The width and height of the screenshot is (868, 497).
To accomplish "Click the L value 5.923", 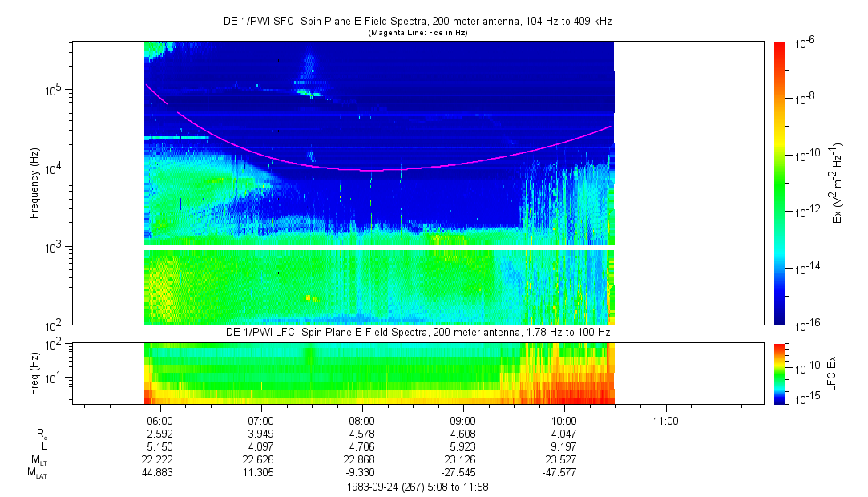I will [x=462, y=446].
